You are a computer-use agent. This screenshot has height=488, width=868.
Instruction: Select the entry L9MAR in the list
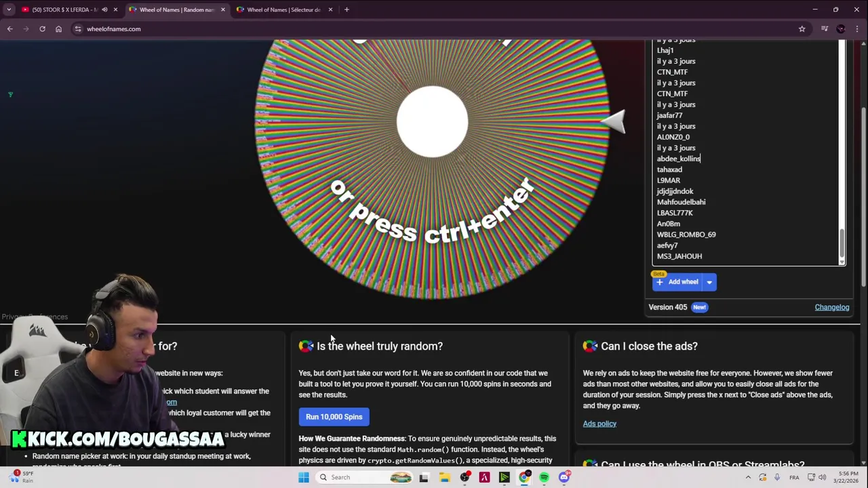(668, 180)
